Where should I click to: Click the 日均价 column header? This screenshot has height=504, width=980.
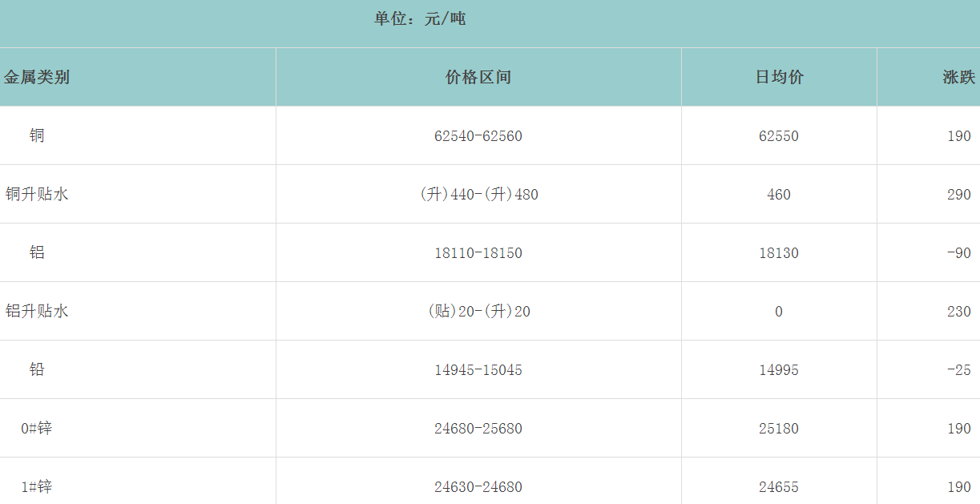tap(779, 78)
